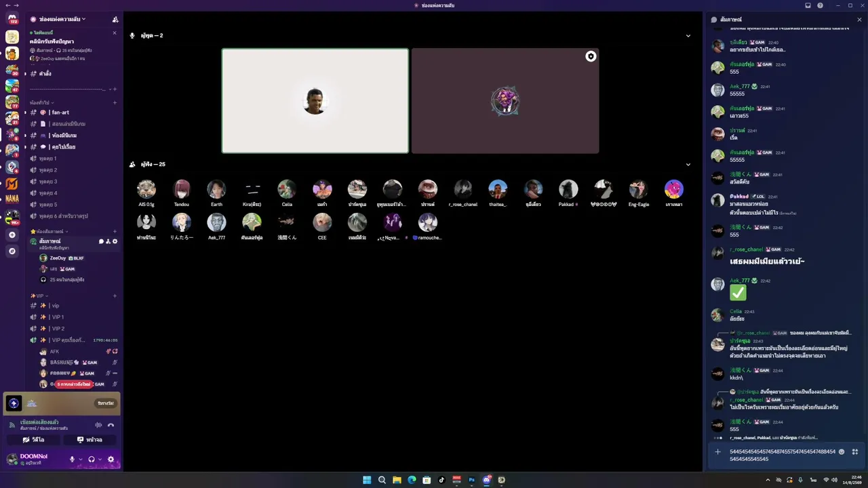The width and height of the screenshot is (868, 488).
Task: Select audience member Eng-Eagle avatar
Action: (x=638, y=189)
